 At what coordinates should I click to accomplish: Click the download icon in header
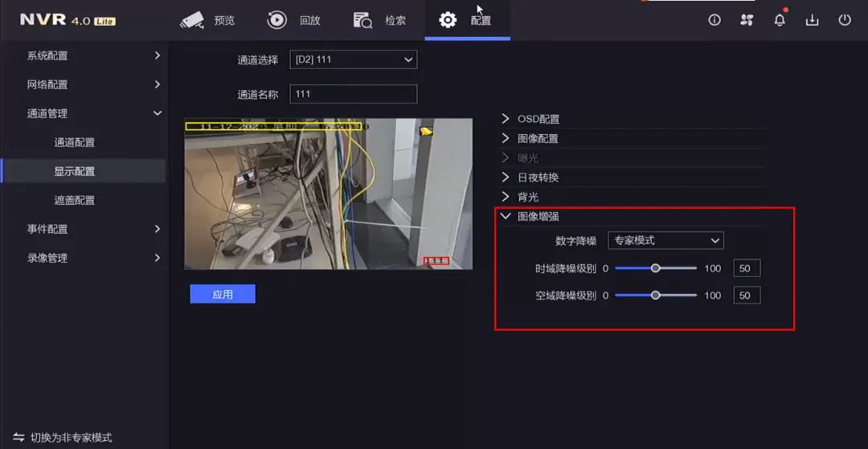click(x=812, y=20)
